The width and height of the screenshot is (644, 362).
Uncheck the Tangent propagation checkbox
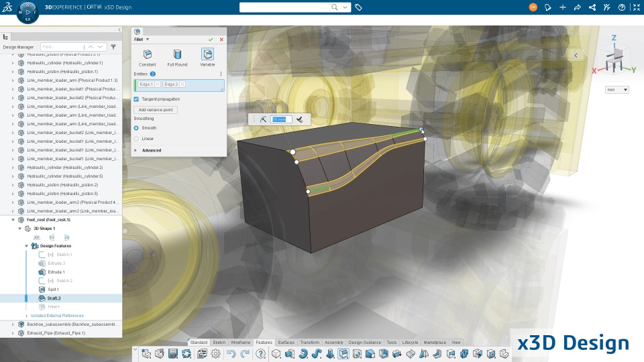[136, 99]
